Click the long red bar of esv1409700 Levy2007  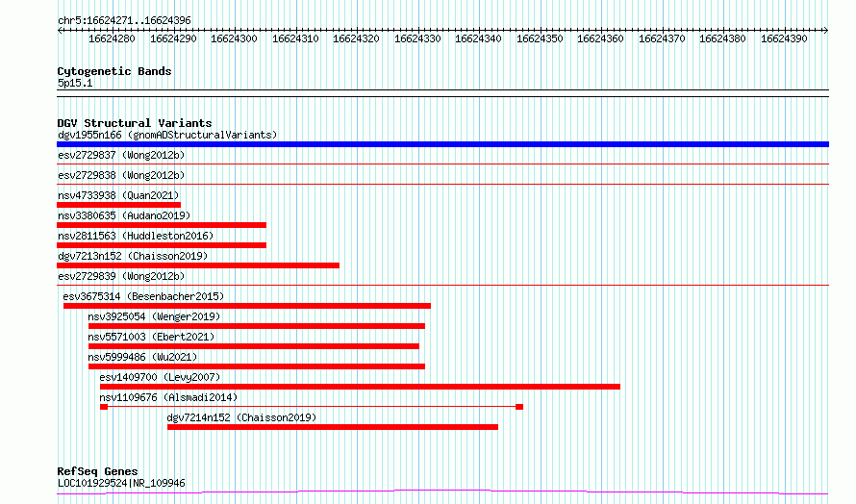click(360, 387)
